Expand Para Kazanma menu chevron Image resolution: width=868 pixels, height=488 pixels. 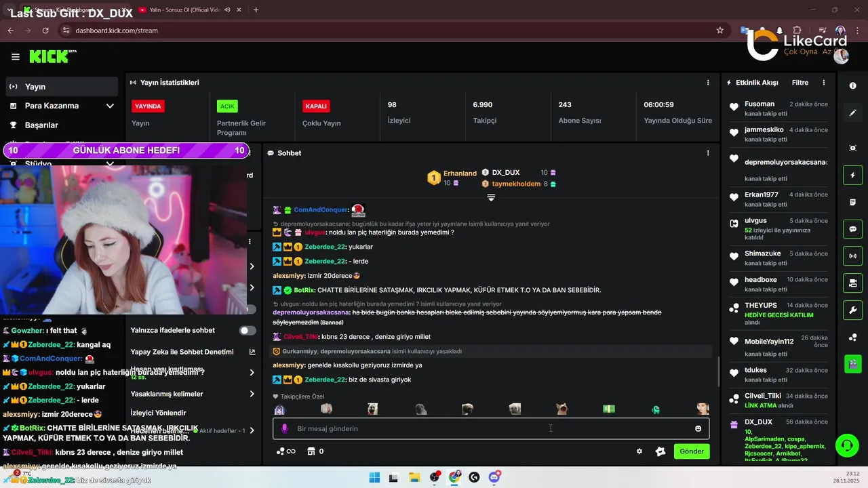(x=110, y=106)
